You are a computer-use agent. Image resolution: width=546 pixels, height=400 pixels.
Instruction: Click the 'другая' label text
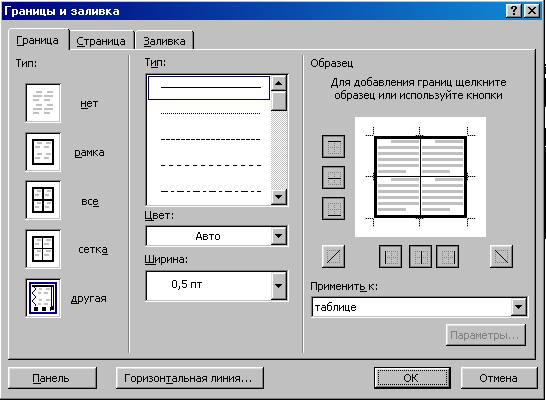click(88, 299)
